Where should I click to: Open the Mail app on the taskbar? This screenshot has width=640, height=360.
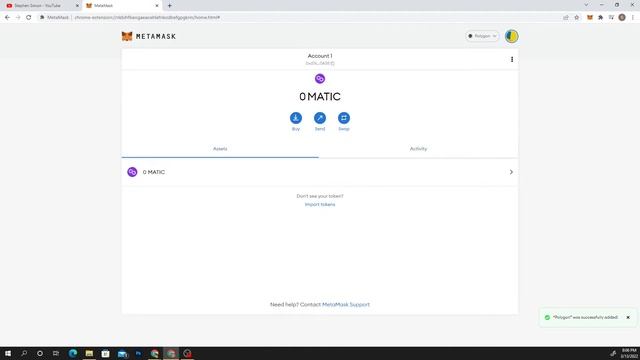[122, 353]
